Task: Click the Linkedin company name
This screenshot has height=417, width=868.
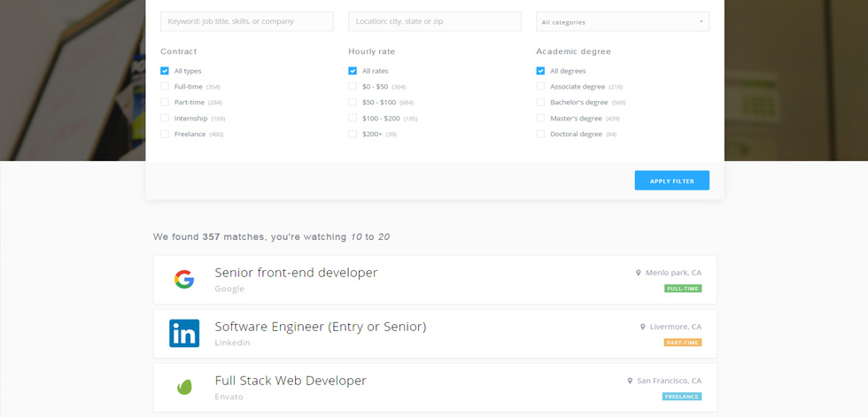Action: pos(232,343)
